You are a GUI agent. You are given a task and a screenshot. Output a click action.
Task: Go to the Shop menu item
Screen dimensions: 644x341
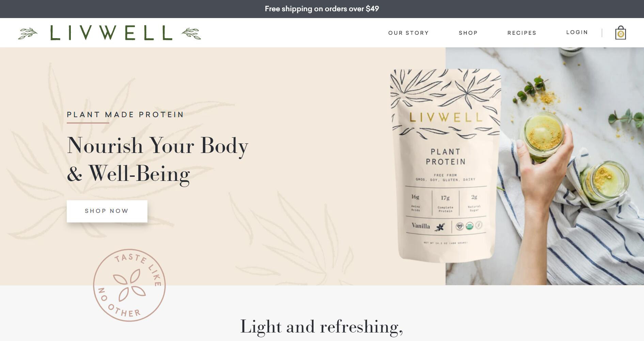click(x=468, y=33)
